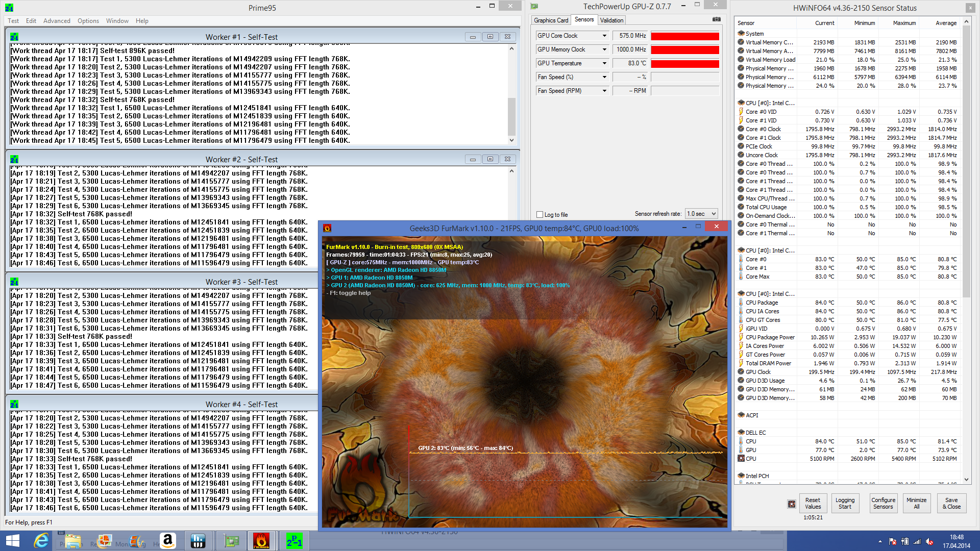The width and height of the screenshot is (980, 551).
Task: Click the Worker #1 log scrollbar thumb
Action: (511, 116)
